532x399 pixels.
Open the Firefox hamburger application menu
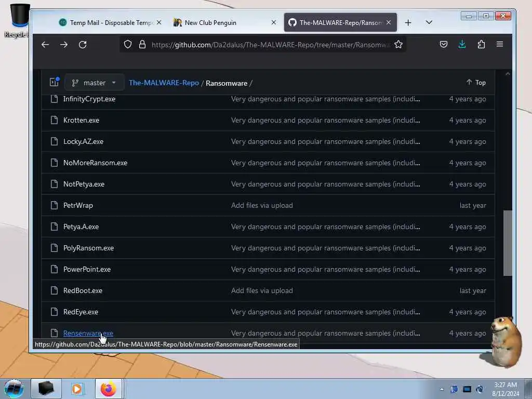(x=499, y=45)
